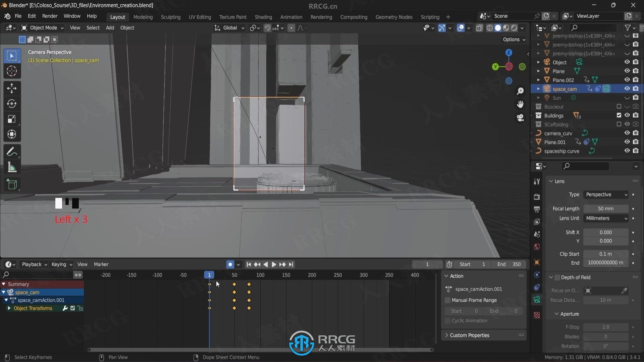644x362 pixels.
Task: Click the zoom viewport magnifier icon
Action: [520, 91]
